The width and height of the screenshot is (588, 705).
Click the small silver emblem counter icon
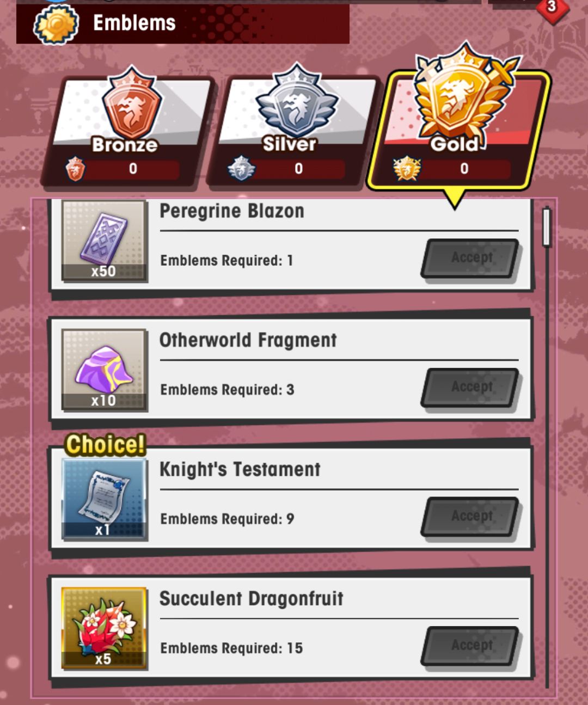point(241,169)
